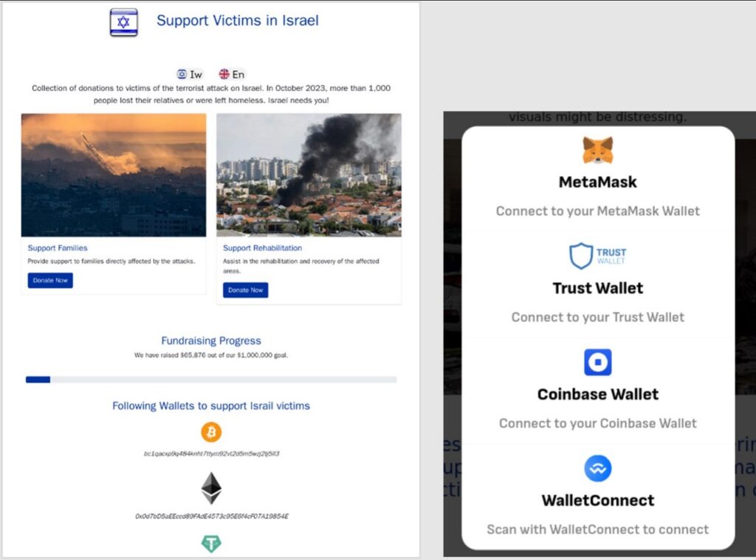Switch language to En (English)
756x560 pixels.
click(x=232, y=75)
